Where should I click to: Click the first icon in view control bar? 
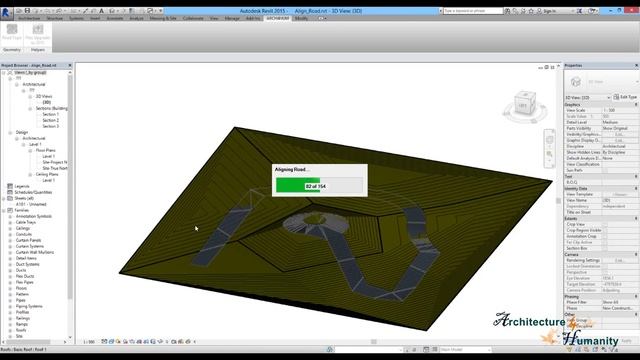[104, 342]
